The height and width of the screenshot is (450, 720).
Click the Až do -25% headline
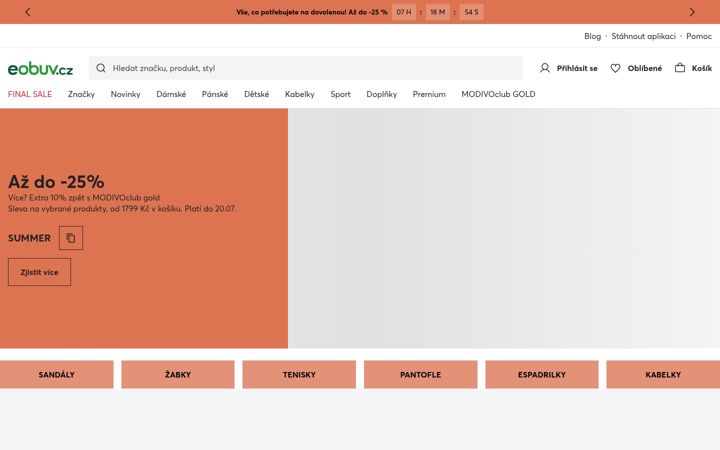[x=56, y=182]
